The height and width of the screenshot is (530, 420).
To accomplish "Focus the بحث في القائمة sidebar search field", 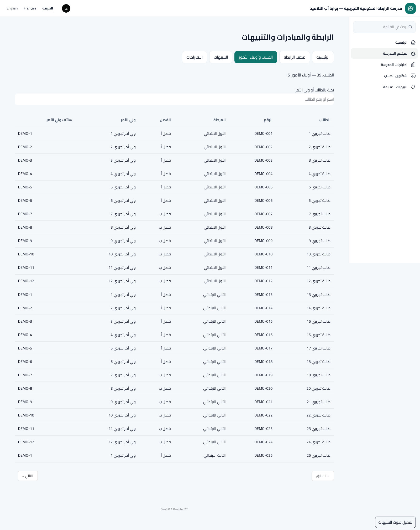I will click(x=384, y=27).
